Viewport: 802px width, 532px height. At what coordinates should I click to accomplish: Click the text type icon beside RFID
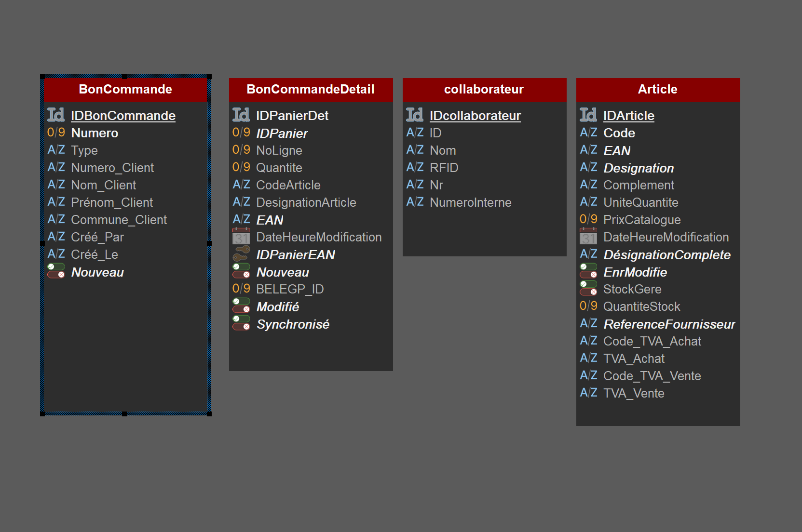coord(415,167)
